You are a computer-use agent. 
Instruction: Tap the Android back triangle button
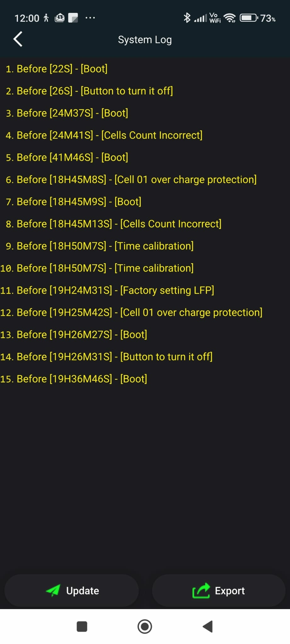(208, 626)
